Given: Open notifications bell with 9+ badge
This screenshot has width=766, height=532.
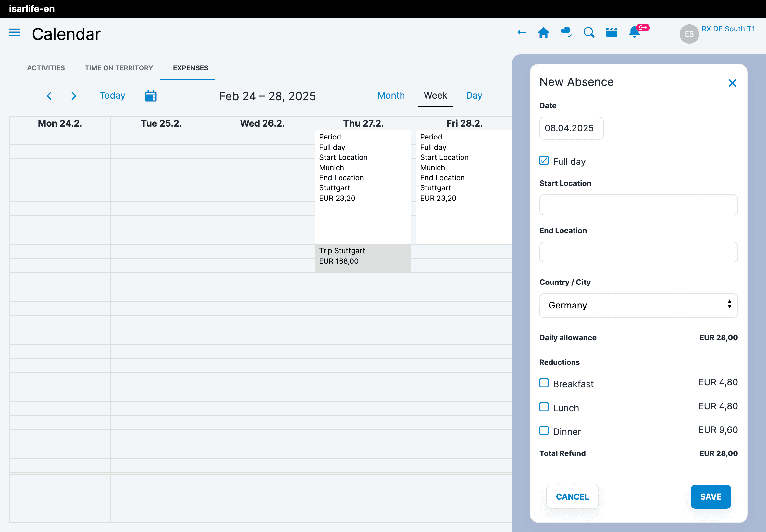Looking at the screenshot, I should coord(635,32).
